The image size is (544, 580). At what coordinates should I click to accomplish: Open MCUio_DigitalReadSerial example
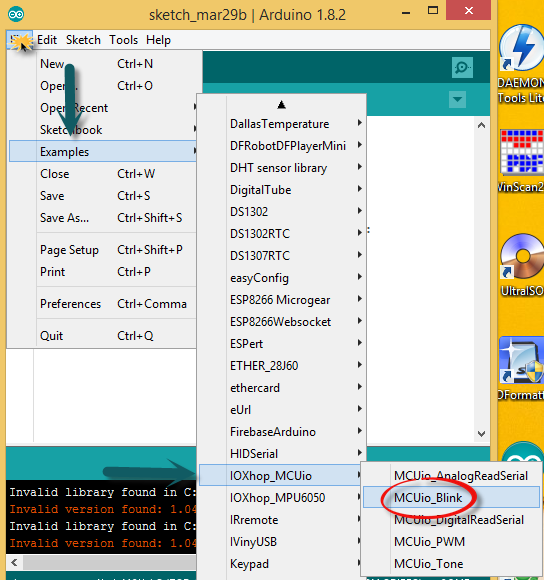[452, 520]
